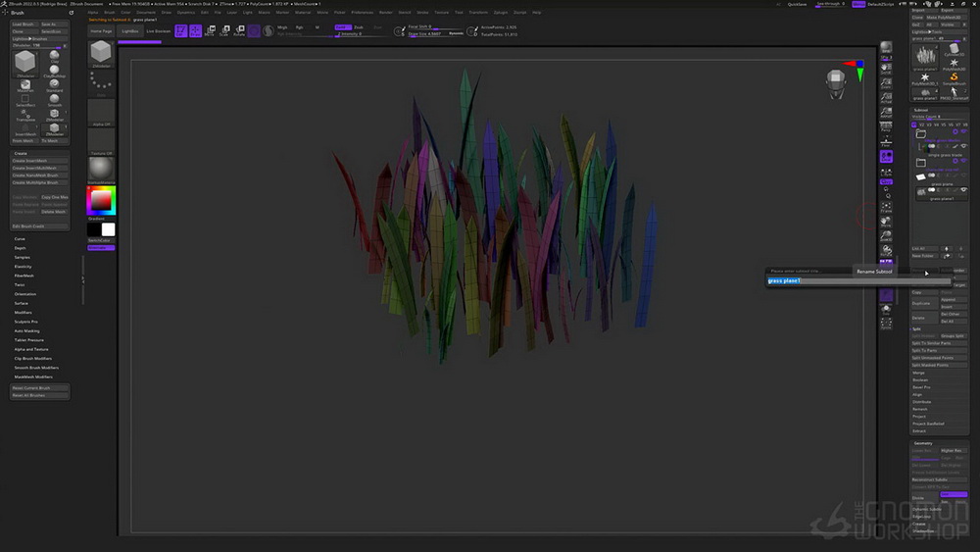Choose the SelectRect brush
980x552 pixels.
coord(25,100)
